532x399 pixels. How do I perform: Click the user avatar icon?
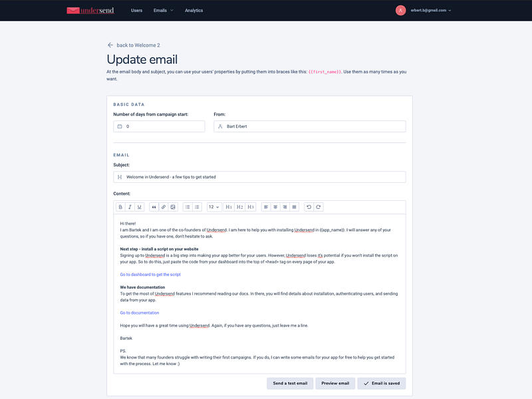tap(401, 11)
